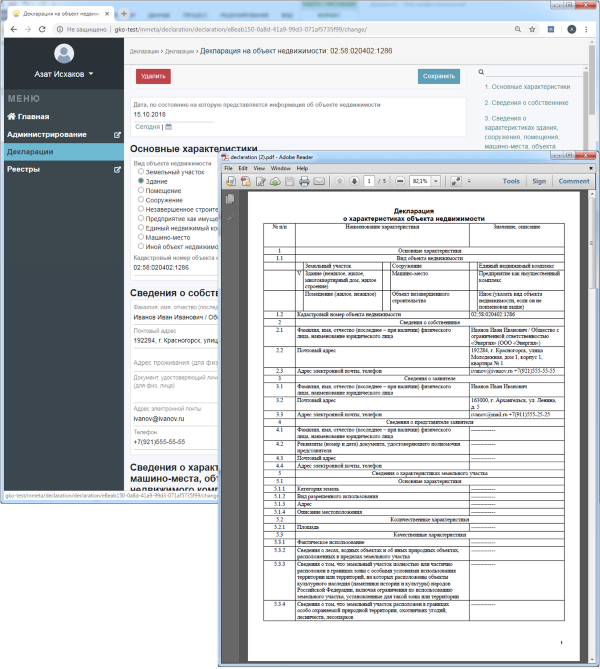This screenshot has width=600, height=669.
Task: Open the Chrome three-dot menu
Action: click(586, 29)
